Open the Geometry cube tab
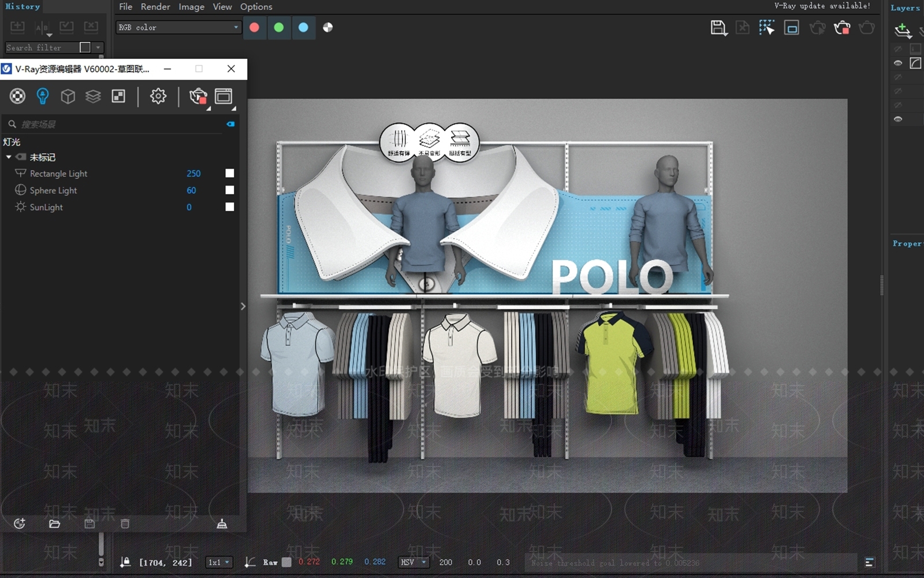 (x=68, y=96)
